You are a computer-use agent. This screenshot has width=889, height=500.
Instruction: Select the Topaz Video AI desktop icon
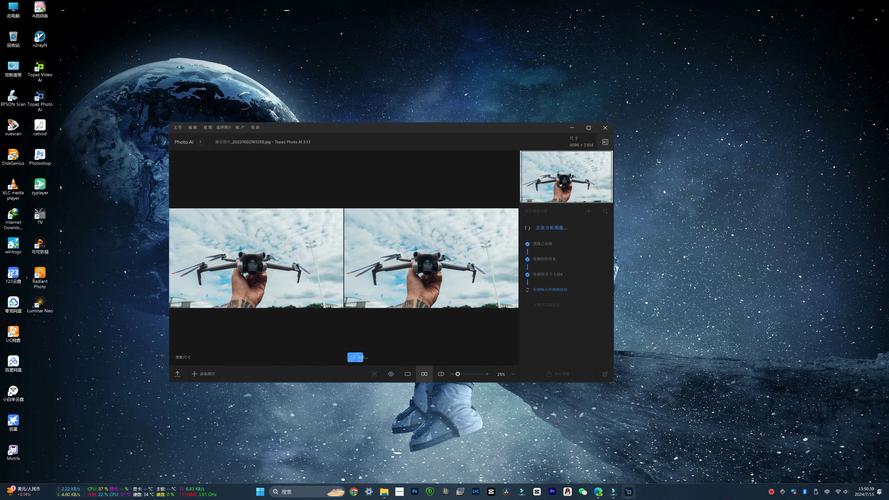tap(40, 71)
